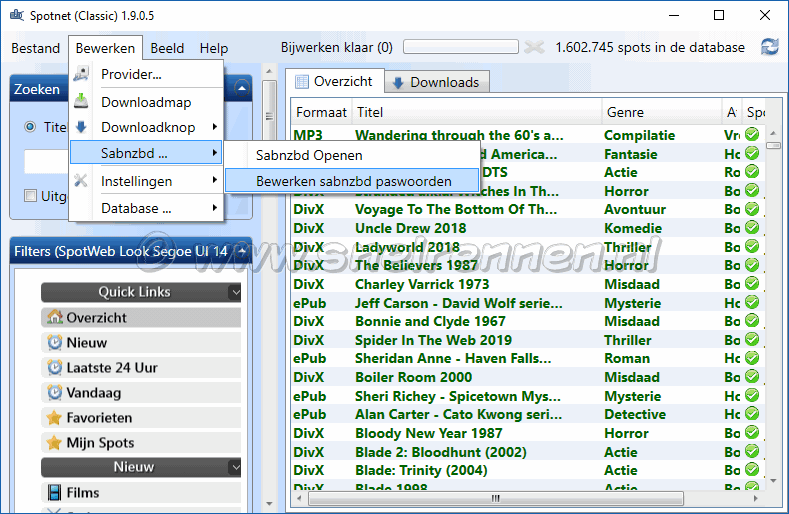The height and width of the screenshot is (514, 789).
Task: Sort by the Titel column header
Action: [x=477, y=112]
